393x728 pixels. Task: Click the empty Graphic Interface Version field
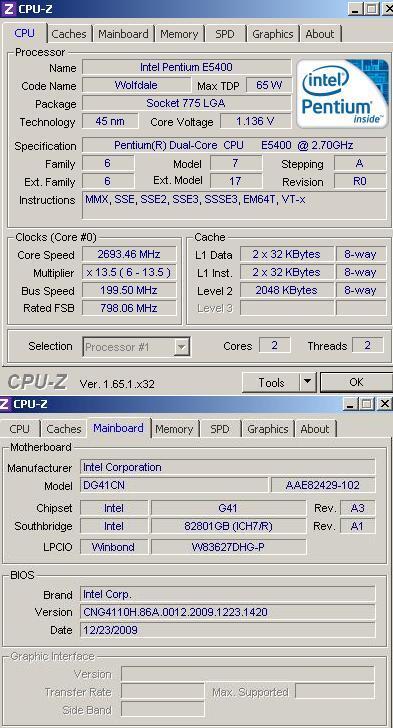pos(248,674)
